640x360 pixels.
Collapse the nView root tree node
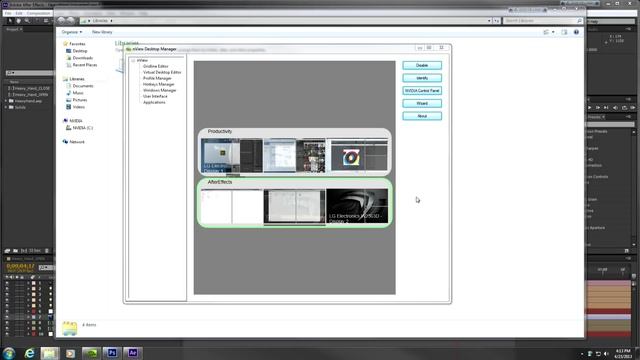tap(133, 60)
